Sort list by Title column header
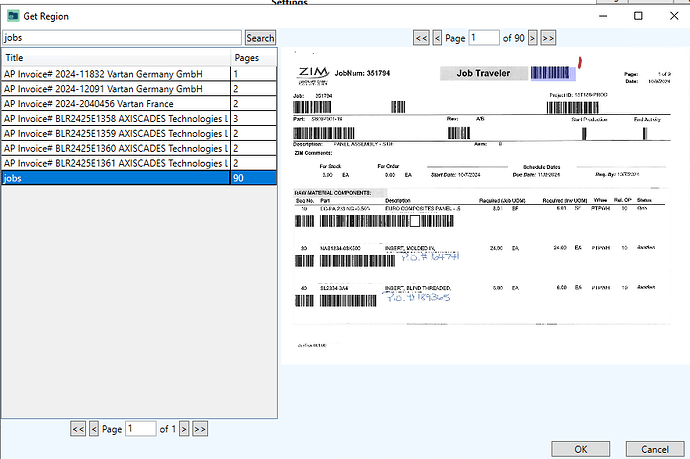Image resolution: width=690 pixels, height=459 pixels. (116, 58)
